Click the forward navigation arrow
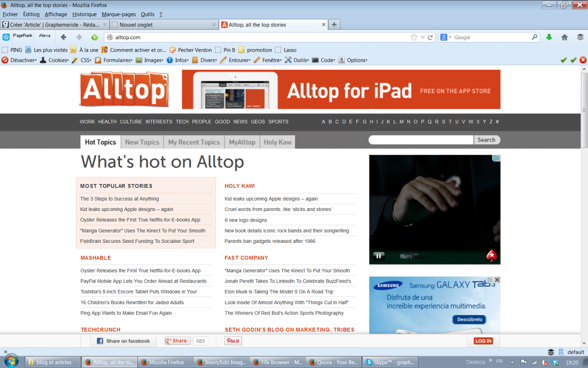Screen dimensions: 588x368 79,37
